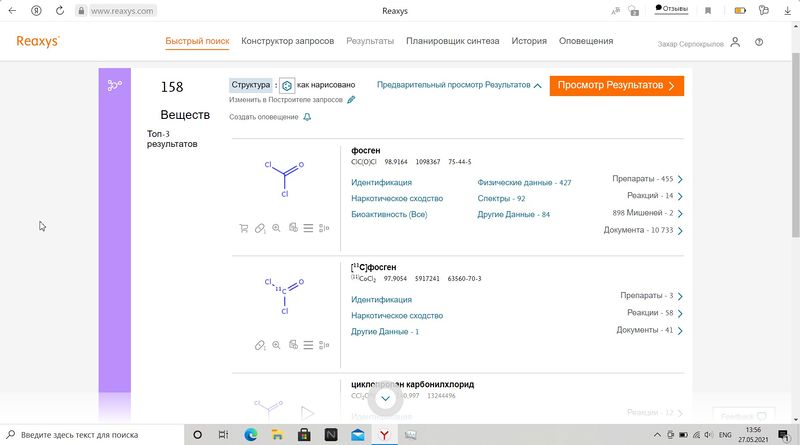Reload the page with the refresh icon
800x445 pixels.
60,10
